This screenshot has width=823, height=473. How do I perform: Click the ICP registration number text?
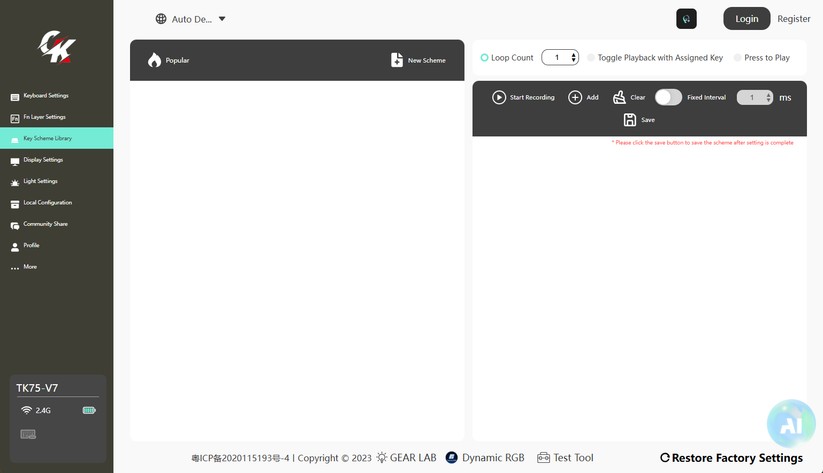tap(240, 458)
